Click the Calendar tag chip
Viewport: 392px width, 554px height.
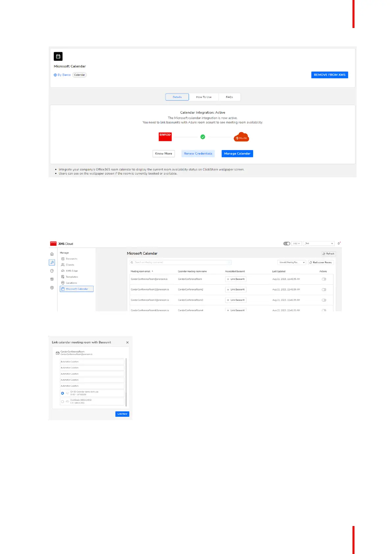tap(79, 75)
